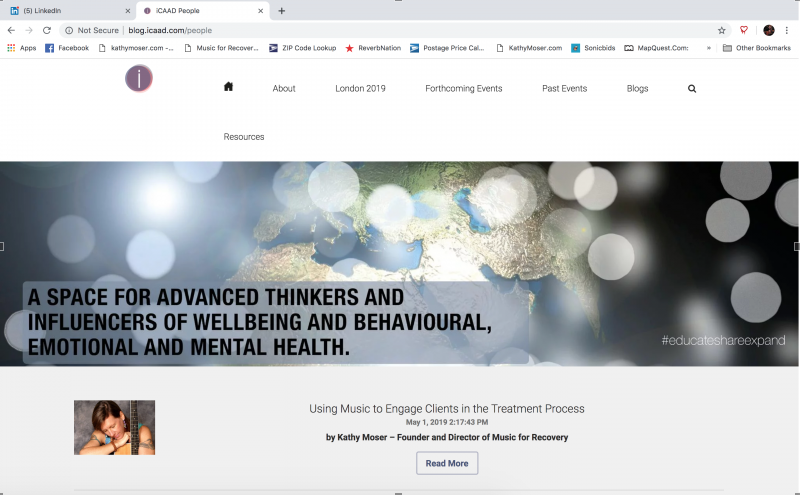
Task: Open the Forthcoming Events menu item
Action: coord(463,88)
